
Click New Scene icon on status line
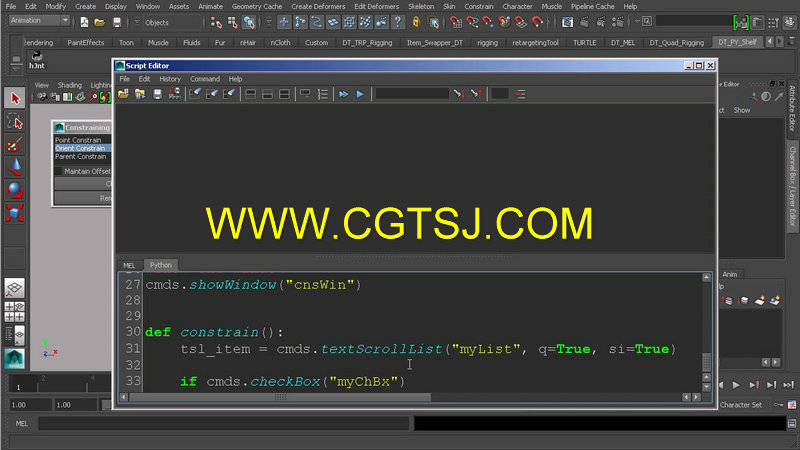(x=84, y=22)
